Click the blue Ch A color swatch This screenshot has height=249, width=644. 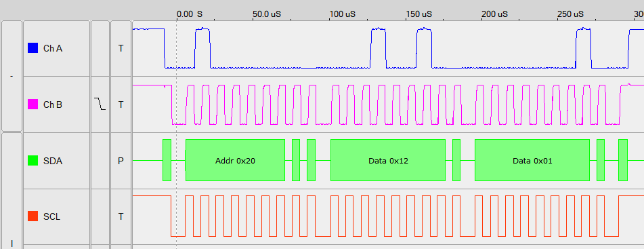[x=33, y=48]
